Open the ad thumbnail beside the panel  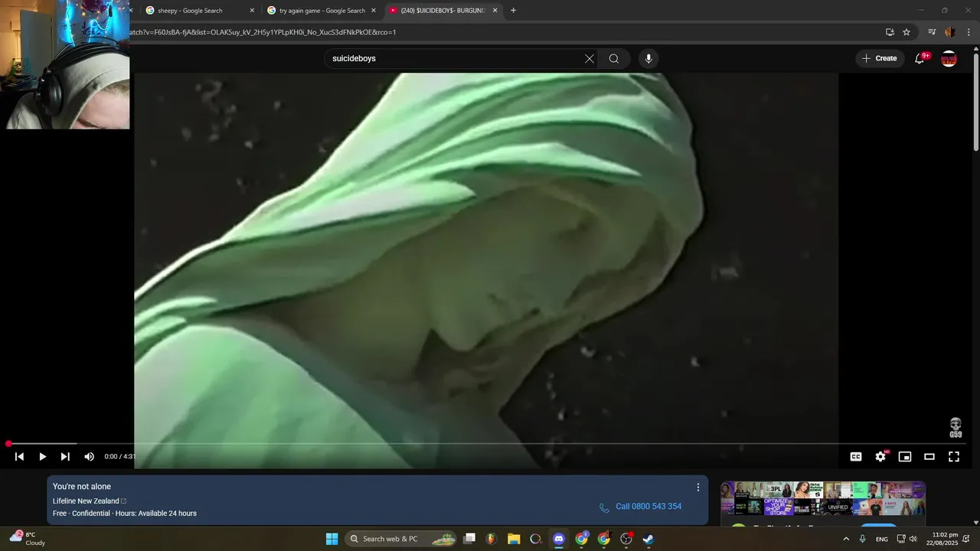tap(823, 498)
